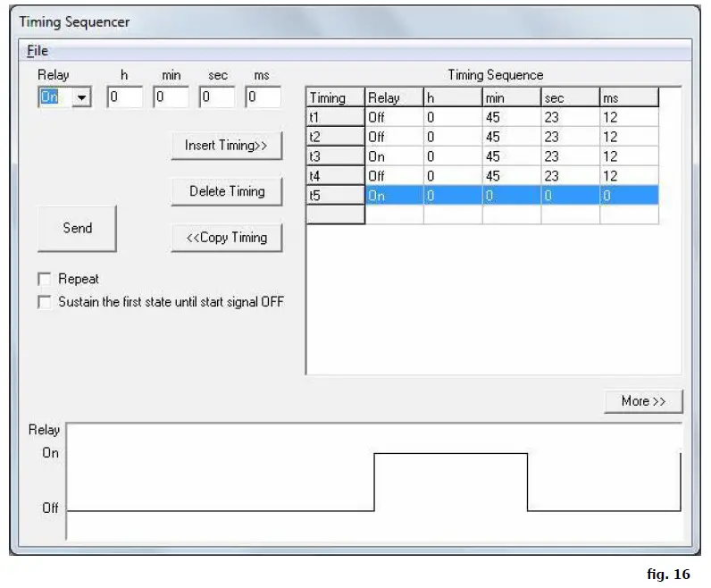711x588 pixels.
Task: Click sec value 23 in row t4
Action: pos(571,176)
